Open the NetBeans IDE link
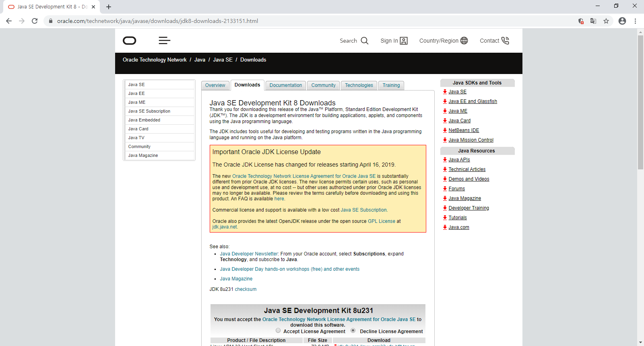 (x=464, y=130)
